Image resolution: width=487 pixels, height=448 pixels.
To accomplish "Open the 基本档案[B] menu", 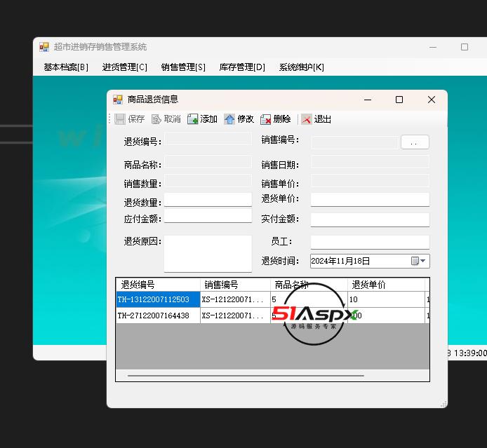I will 66,67.
